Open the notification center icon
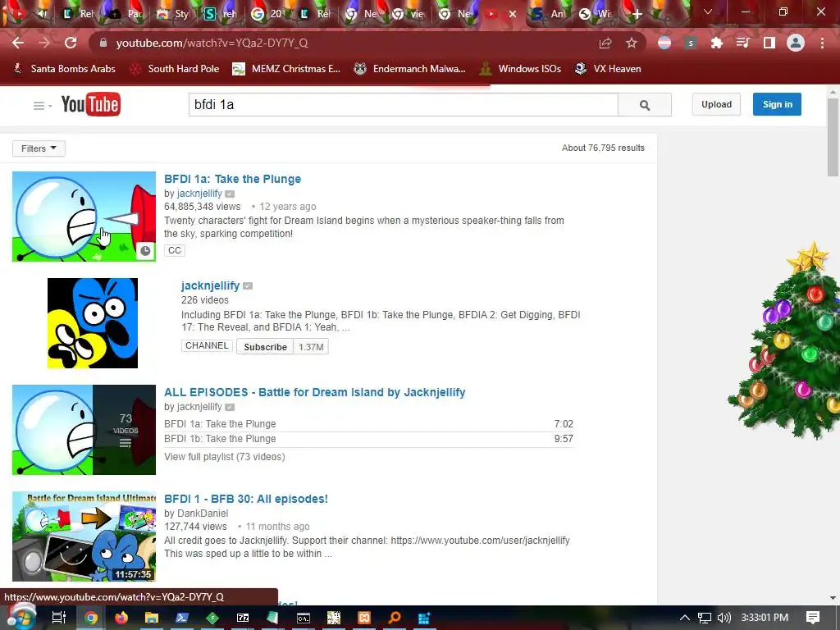This screenshot has height=630, width=840. [813, 618]
